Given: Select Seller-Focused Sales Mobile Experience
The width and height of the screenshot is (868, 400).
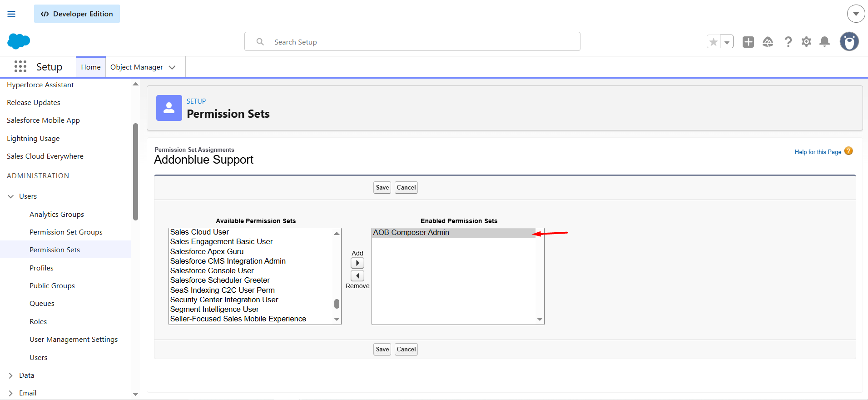Looking at the screenshot, I should pos(251,319).
